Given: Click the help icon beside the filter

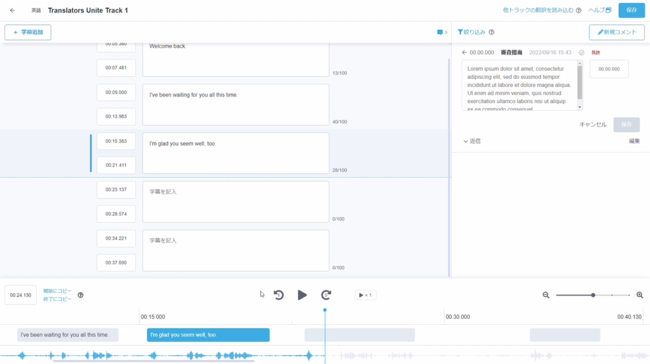Looking at the screenshot, I should pyautogui.click(x=491, y=32).
